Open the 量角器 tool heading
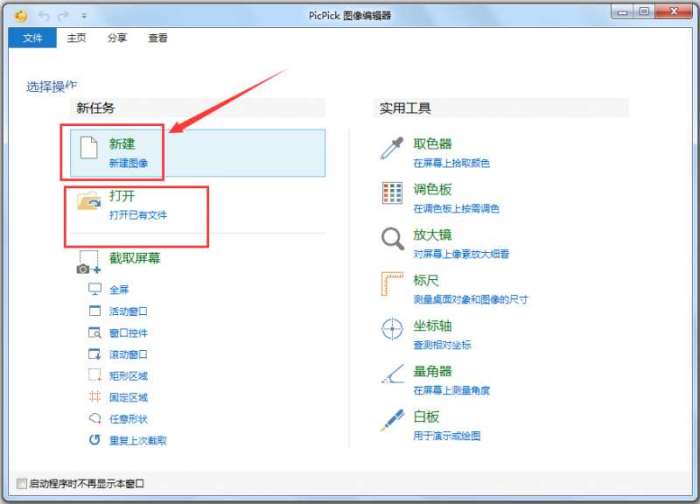The image size is (700, 504). coord(432,371)
